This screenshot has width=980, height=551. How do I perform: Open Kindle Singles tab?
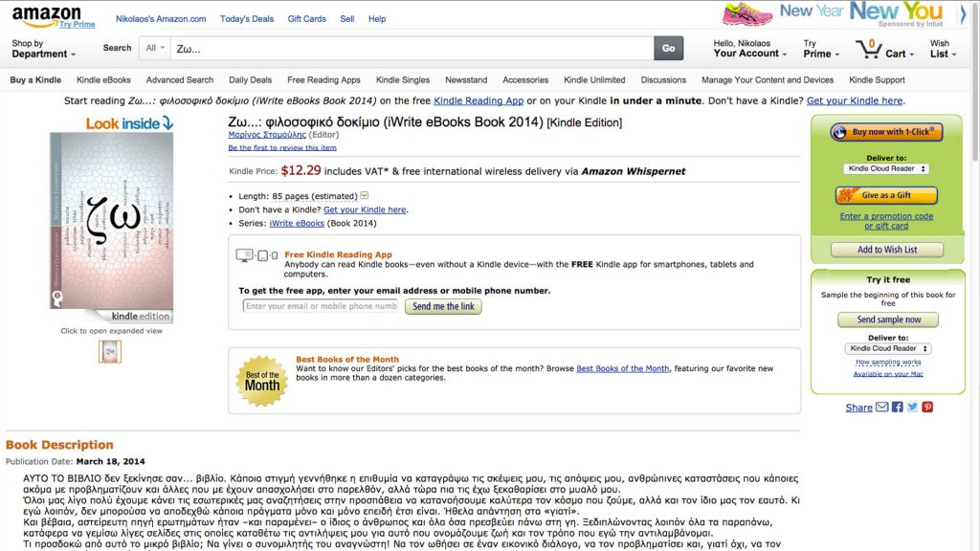tap(403, 80)
